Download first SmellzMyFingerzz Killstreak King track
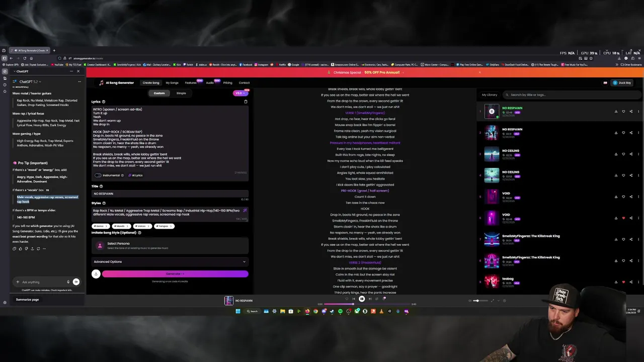 [x=616, y=239]
